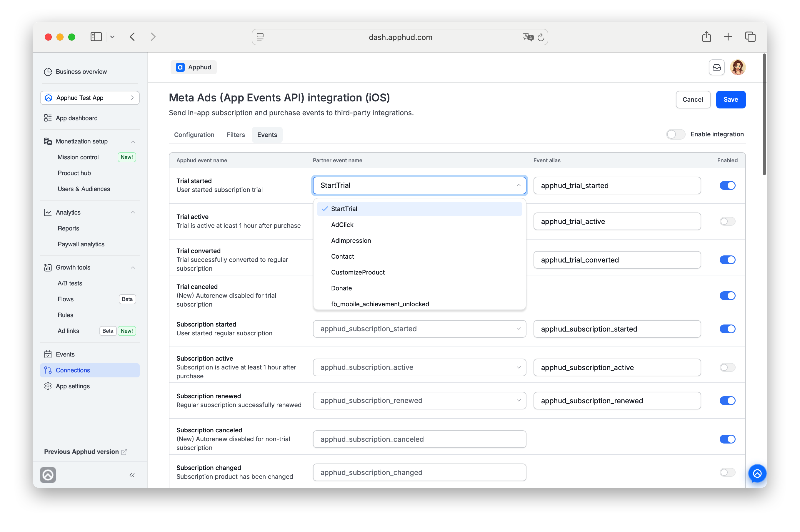Click the Connections branch icon
This screenshot has height=532, width=800.
tap(48, 370)
